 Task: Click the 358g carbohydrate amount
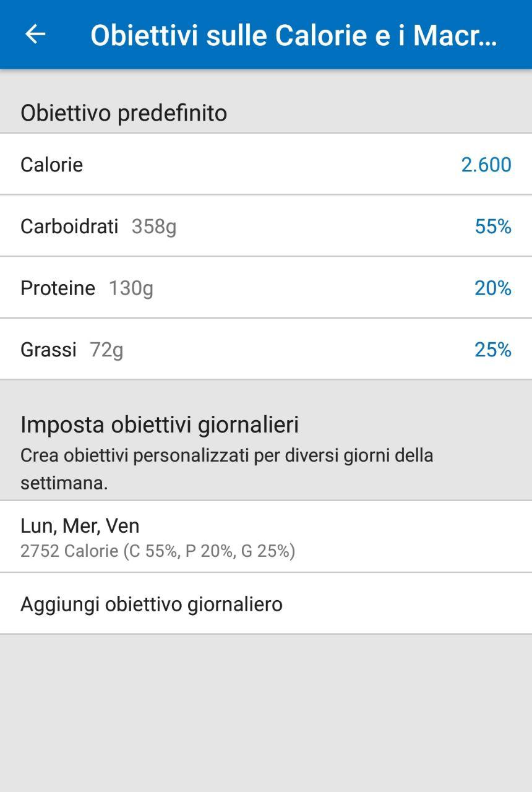[153, 226]
